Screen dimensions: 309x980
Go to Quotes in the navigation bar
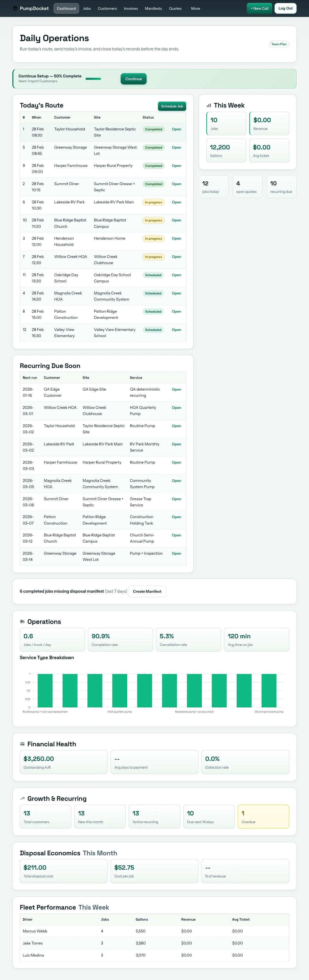tap(175, 8)
